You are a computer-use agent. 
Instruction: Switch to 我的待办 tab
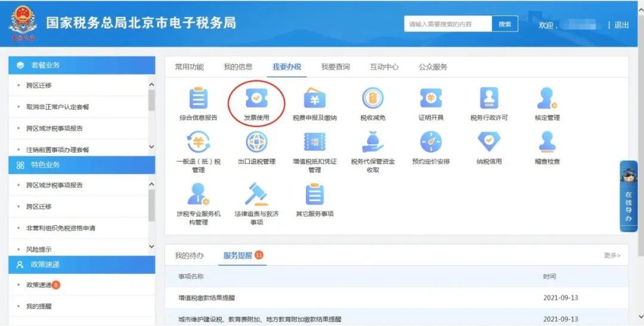[190, 256]
